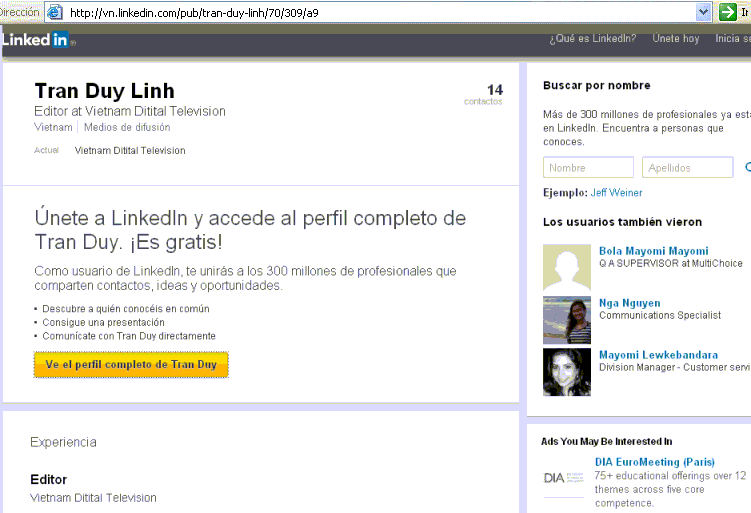The image size is (751, 513).
Task: Click the current Vietnam Ditital Television entry
Action: click(x=130, y=150)
